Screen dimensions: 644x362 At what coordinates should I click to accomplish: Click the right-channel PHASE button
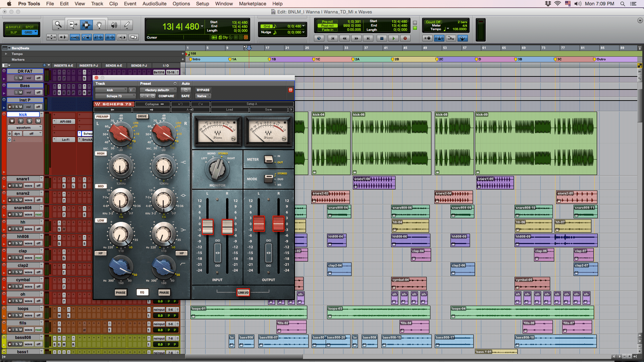tap(164, 293)
